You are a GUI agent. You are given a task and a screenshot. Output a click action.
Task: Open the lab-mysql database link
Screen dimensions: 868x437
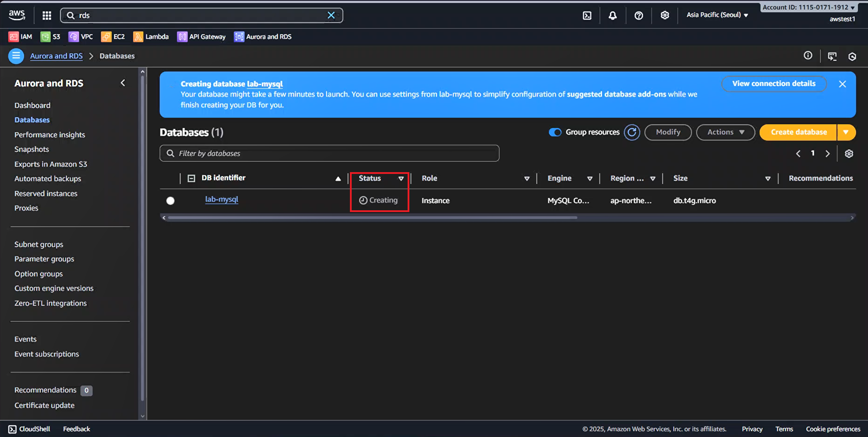click(x=221, y=199)
